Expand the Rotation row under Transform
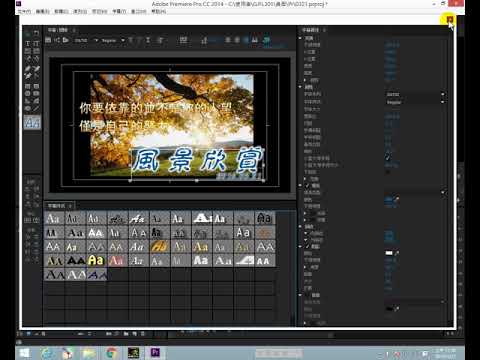The height and width of the screenshot is (360, 480). 305,80
